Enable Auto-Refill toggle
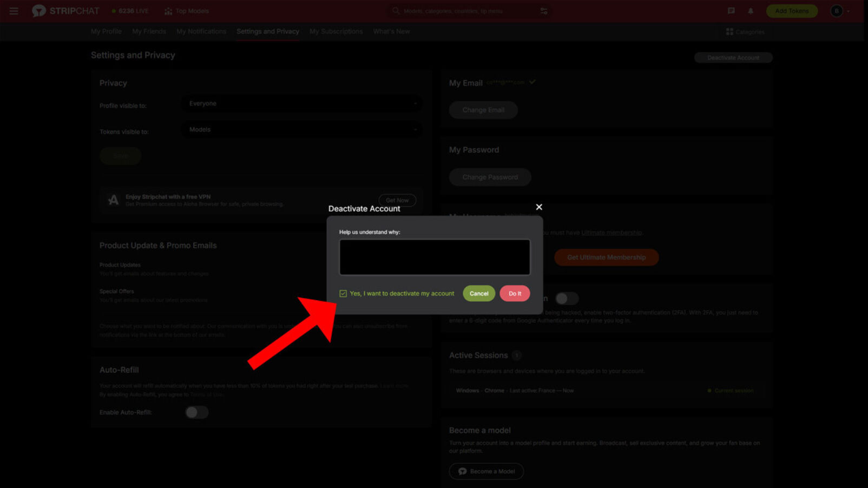Viewport: 868px width, 488px height. [x=196, y=412]
